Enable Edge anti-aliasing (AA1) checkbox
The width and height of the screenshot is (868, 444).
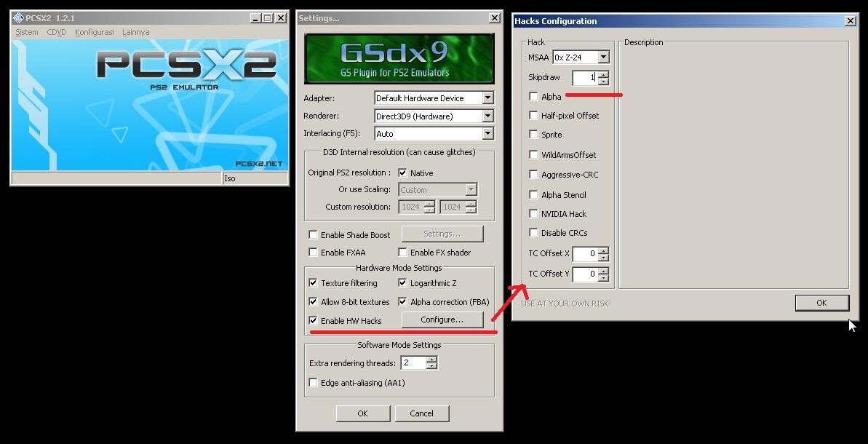314,383
